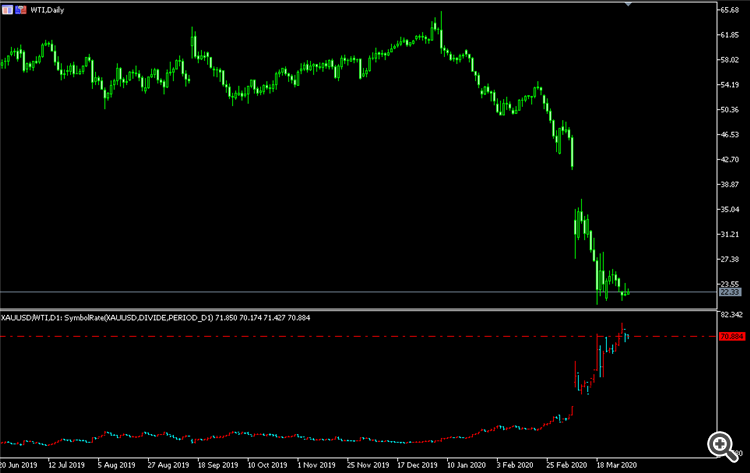Click the 35.04 price scale value
Image resolution: width=750 pixels, height=473 pixels.
[x=729, y=209]
